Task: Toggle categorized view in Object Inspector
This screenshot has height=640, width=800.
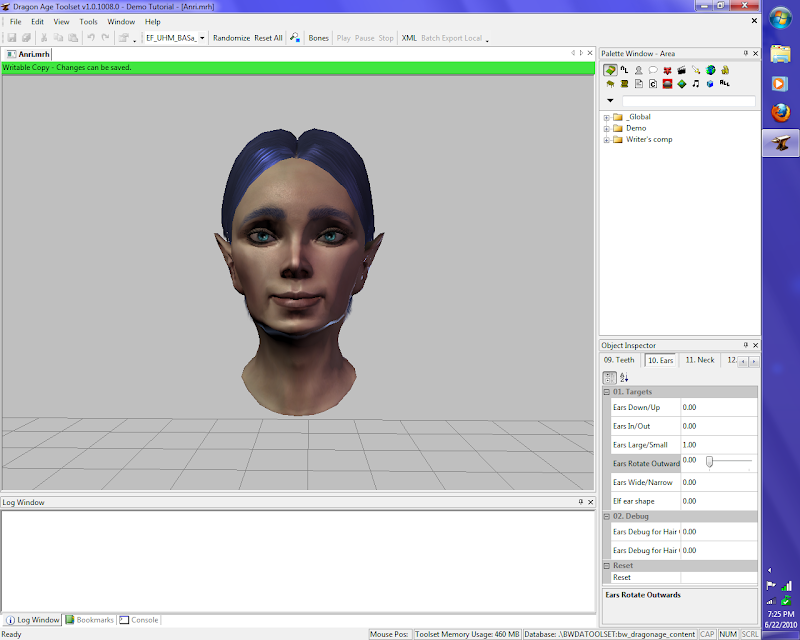Action: 609,377
